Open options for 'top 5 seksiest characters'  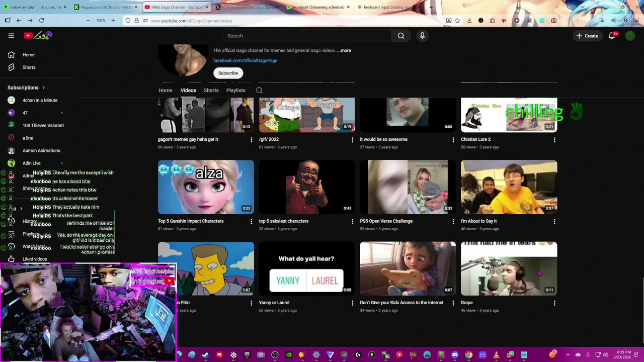pos(352,221)
